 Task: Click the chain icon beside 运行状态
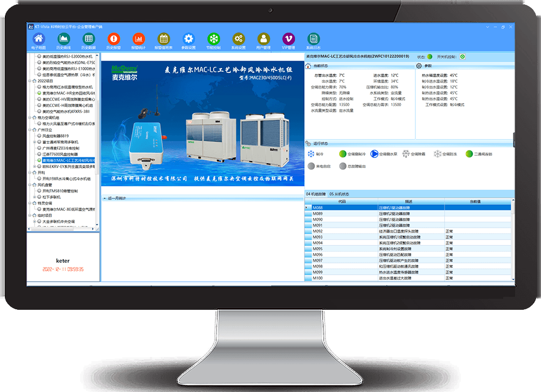point(308,143)
